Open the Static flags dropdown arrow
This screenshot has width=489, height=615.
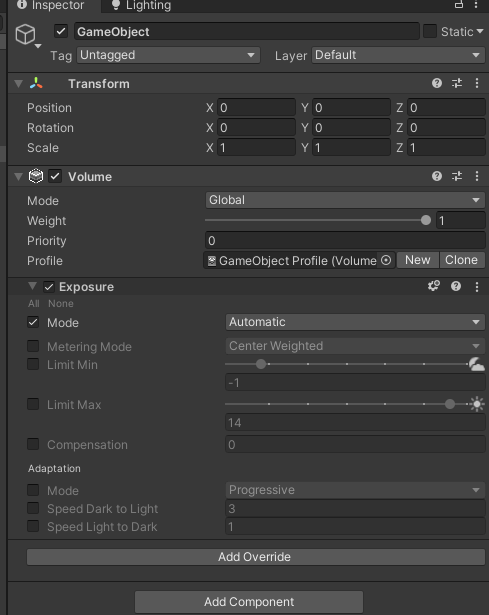480,31
